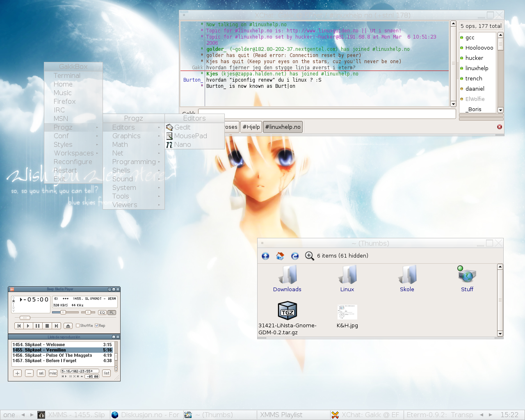Click the zoom magnifier in Thumbs toolbar

click(x=310, y=256)
